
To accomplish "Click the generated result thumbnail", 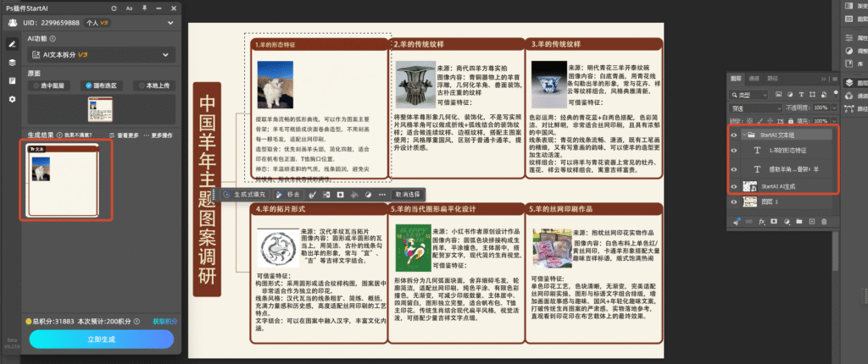I will click(63, 180).
